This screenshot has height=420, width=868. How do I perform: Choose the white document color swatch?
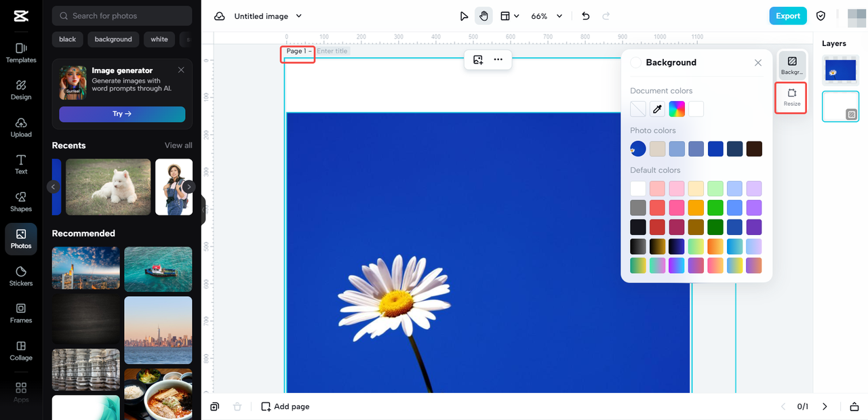pyautogui.click(x=696, y=109)
